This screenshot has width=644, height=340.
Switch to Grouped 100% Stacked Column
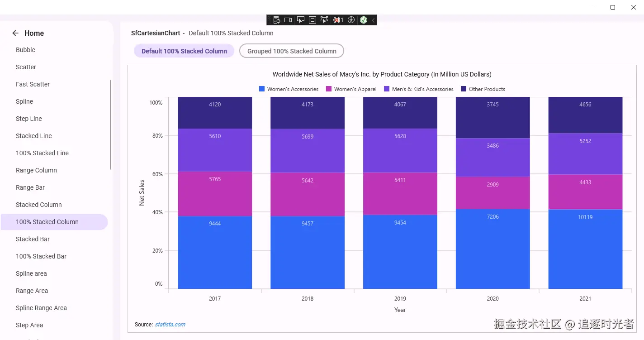[292, 51]
